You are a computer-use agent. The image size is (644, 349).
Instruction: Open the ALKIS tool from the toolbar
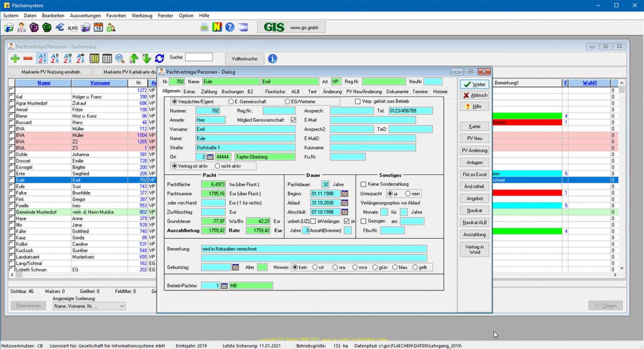pos(73,28)
